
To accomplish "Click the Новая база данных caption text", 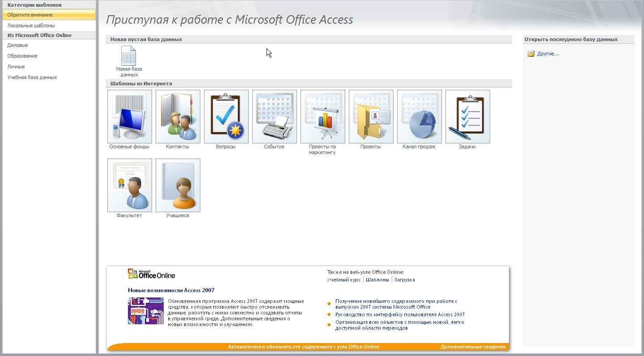I will tap(129, 72).
